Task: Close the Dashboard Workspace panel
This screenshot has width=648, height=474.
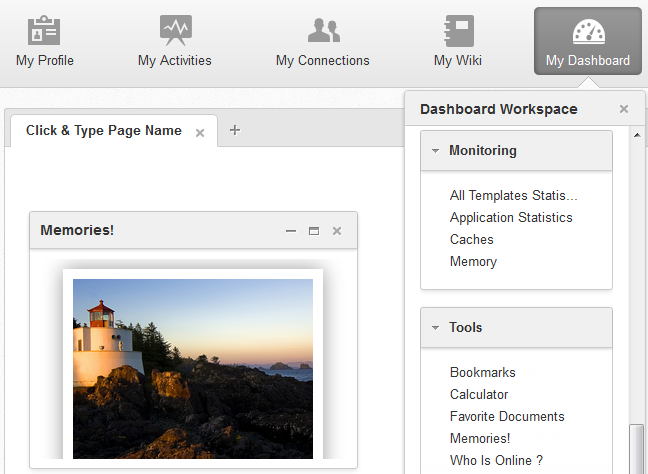Action: click(x=624, y=109)
